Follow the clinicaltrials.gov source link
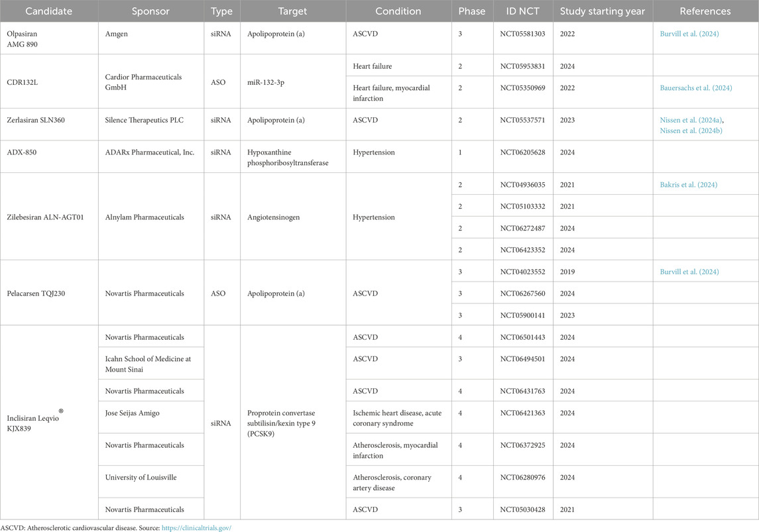The image size is (759, 532). pyautogui.click(x=196, y=528)
